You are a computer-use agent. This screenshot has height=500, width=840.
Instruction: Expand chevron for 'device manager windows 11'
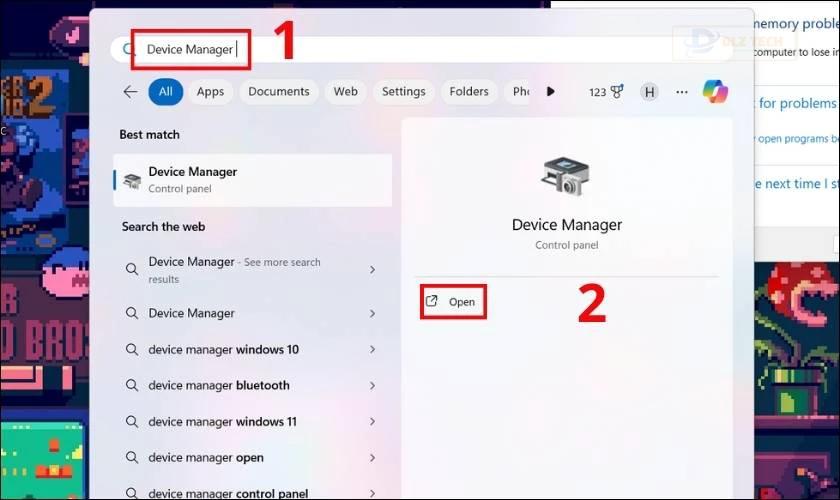(x=372, y=422)
